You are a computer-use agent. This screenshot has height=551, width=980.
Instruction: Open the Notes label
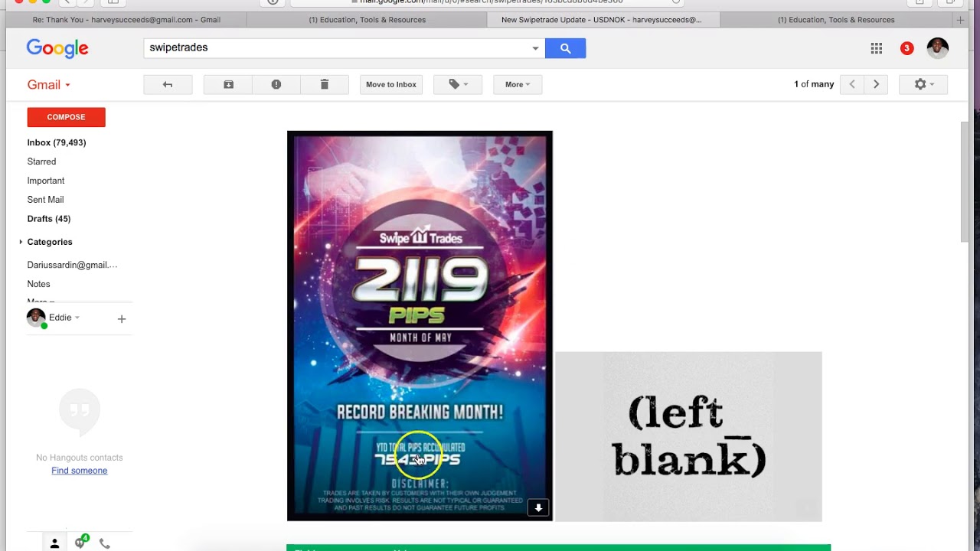click(38, 284)
